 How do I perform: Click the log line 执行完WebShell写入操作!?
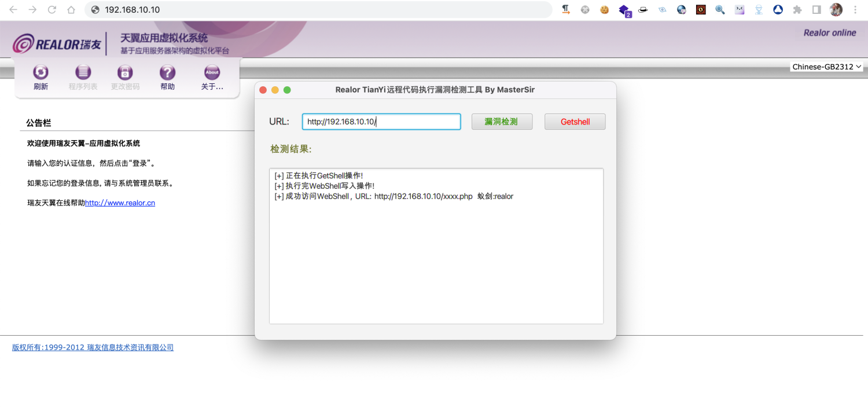pos(325,186)
